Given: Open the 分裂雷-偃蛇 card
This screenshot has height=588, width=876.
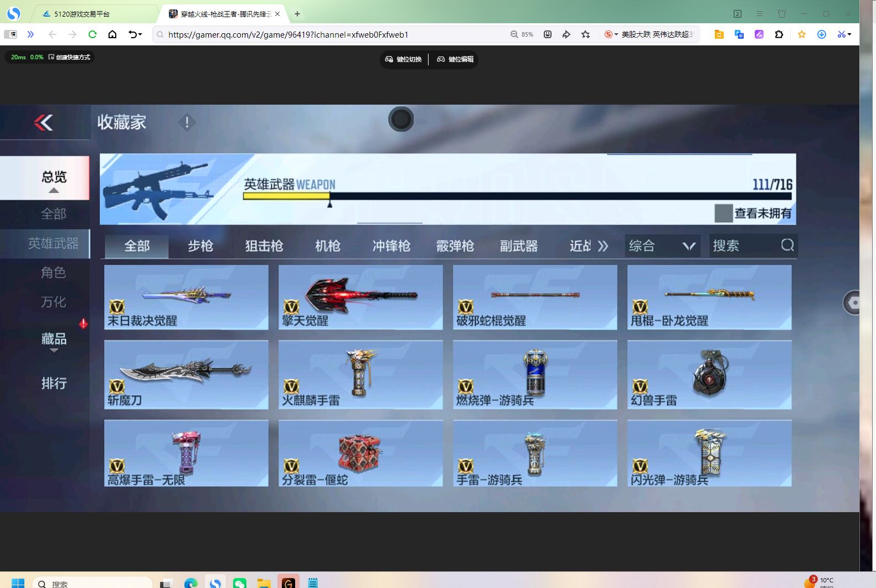Looking at the screenshot, I should click(360, 453).
